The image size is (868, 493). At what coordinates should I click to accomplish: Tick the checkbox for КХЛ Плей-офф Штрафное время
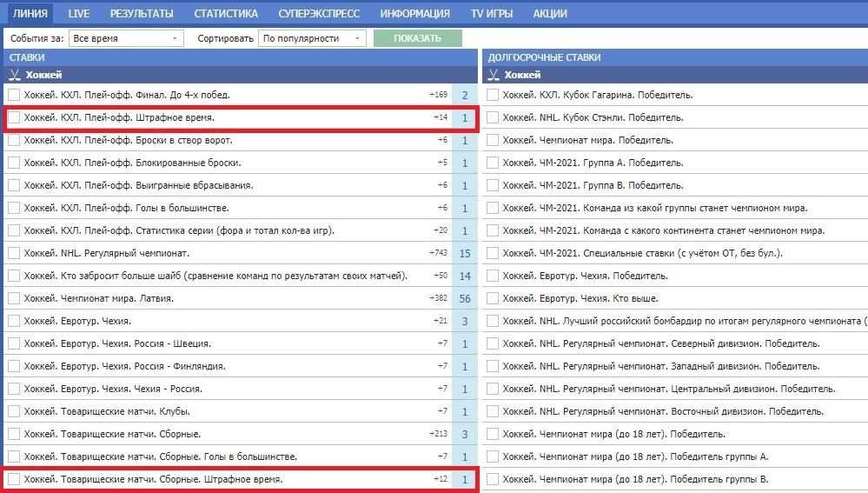[x=14, y=117]
